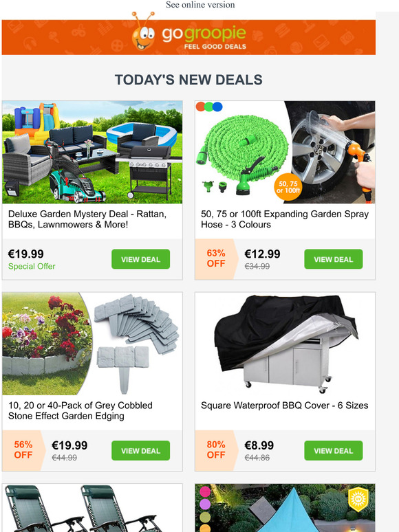Click the 56% OFF discount badge
Image resolution: width=399 pixels, height=532 pixels.
(23, 450)
